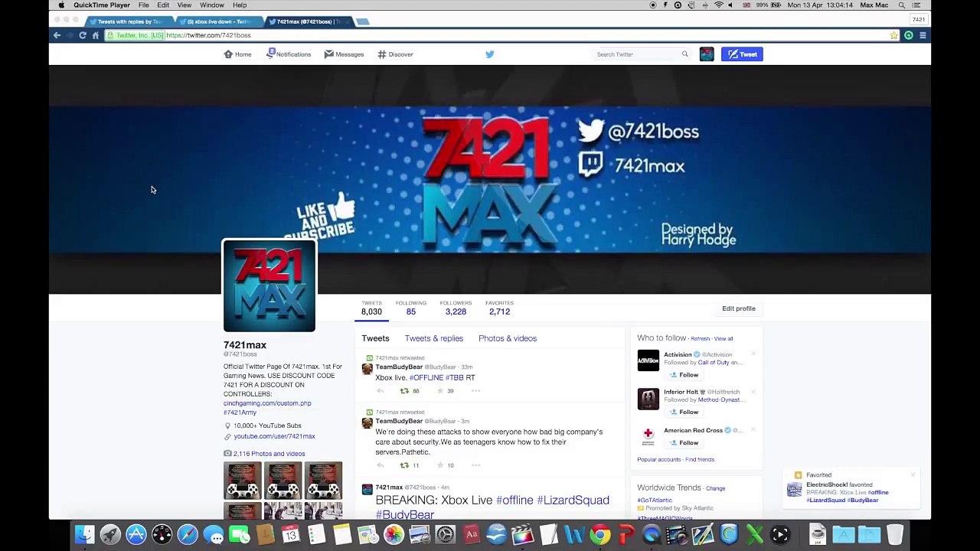This screenshot has height=551, width=980.
Task: Follow Inferior Holt
Action: (x=684, y=412)
